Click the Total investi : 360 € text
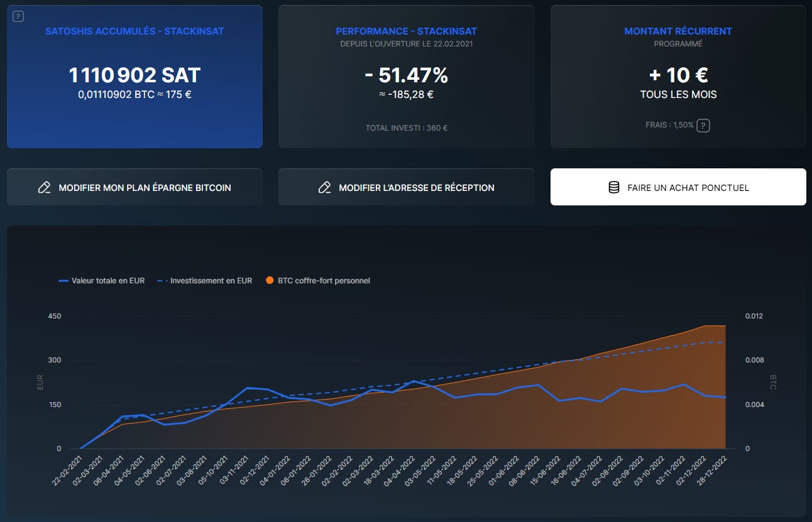This screenshot has width=812, height=522. [x=406, y=128]
